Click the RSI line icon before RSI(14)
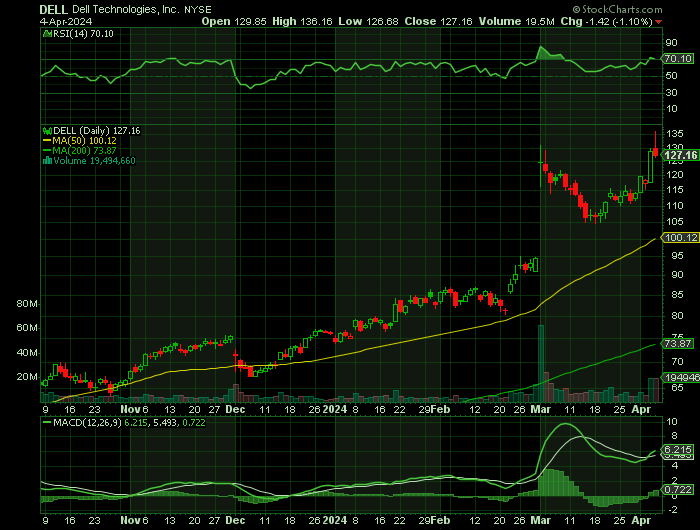Viewport: 700px width, 530px height. pos(47,33)
